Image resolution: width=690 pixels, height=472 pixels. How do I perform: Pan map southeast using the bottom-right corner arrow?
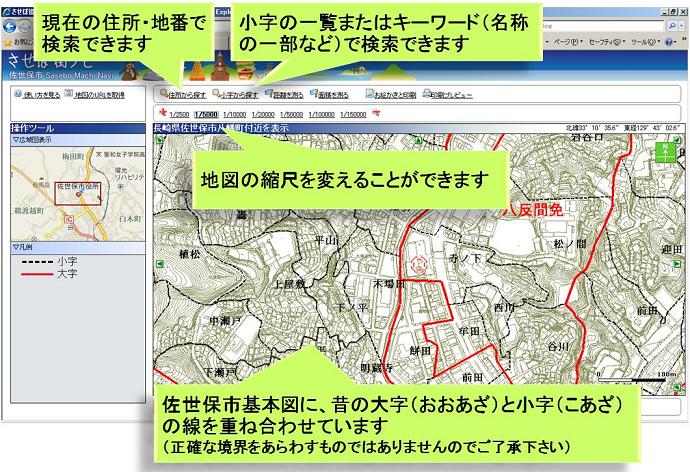tap(677, 388)
